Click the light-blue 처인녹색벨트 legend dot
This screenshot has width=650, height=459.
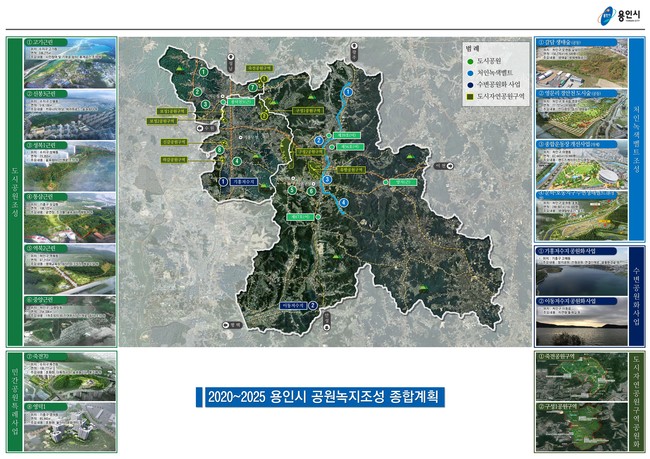[470, 73]
